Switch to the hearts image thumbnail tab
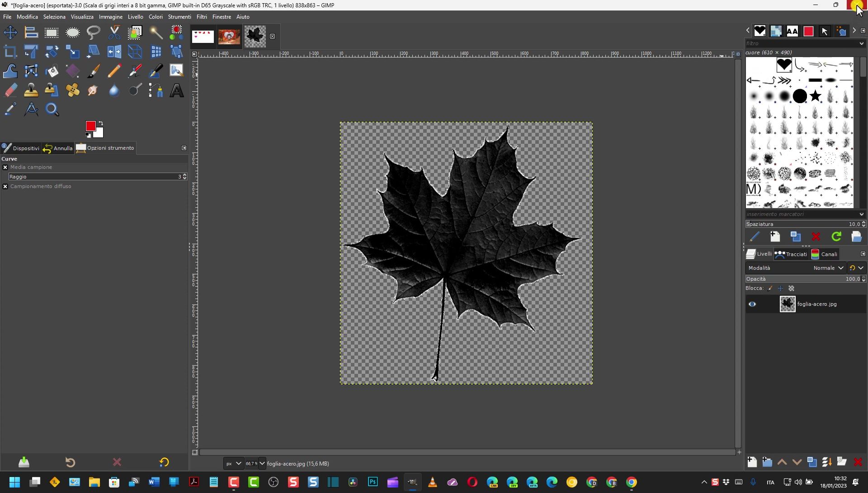 203,37
